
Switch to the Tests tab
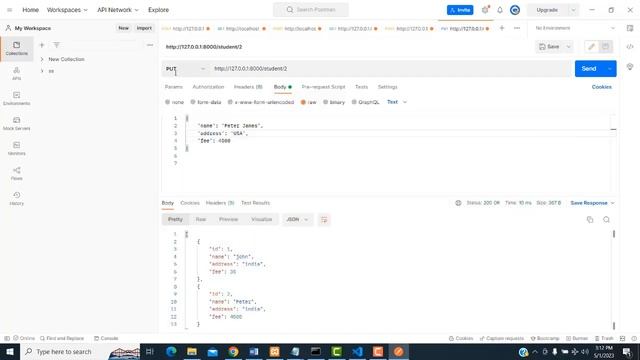(361, 87)
